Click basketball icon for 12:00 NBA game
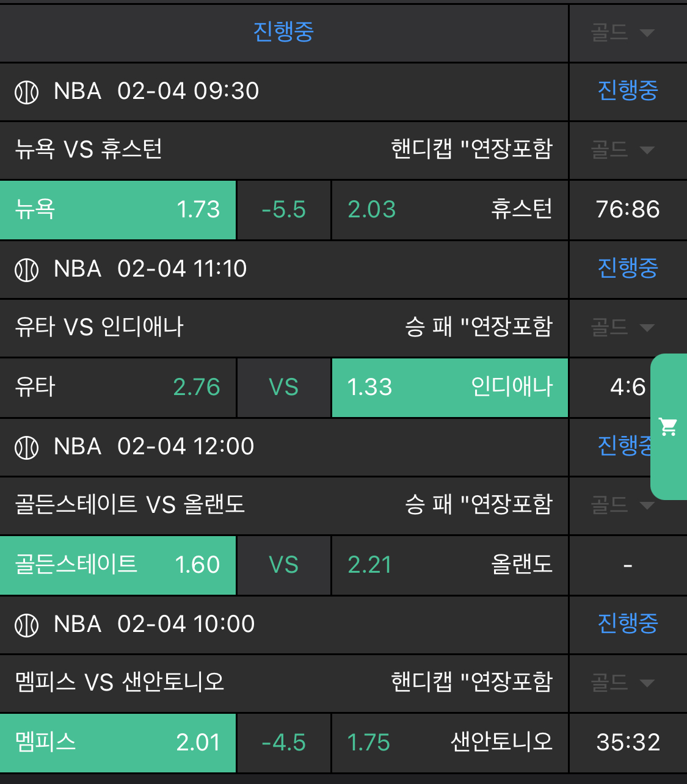 [x=26, y=448]
